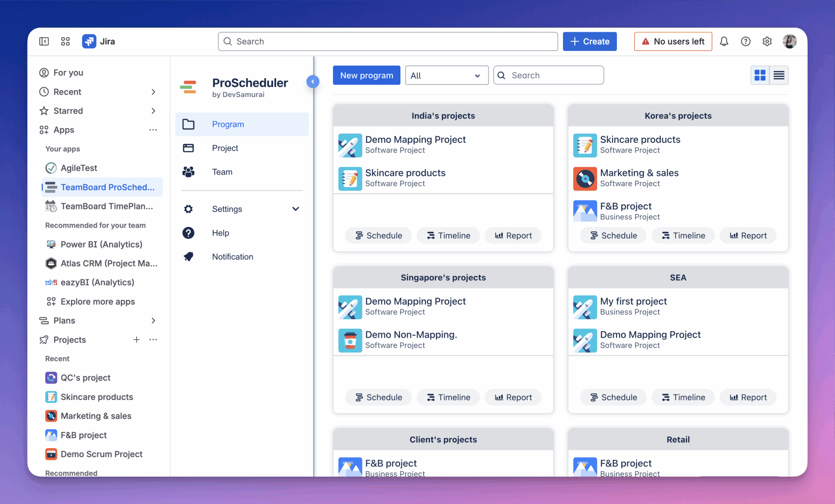This screenshot has width=835, height=504.
Task: Click the Jira logo
Action: tap(98, 41)
